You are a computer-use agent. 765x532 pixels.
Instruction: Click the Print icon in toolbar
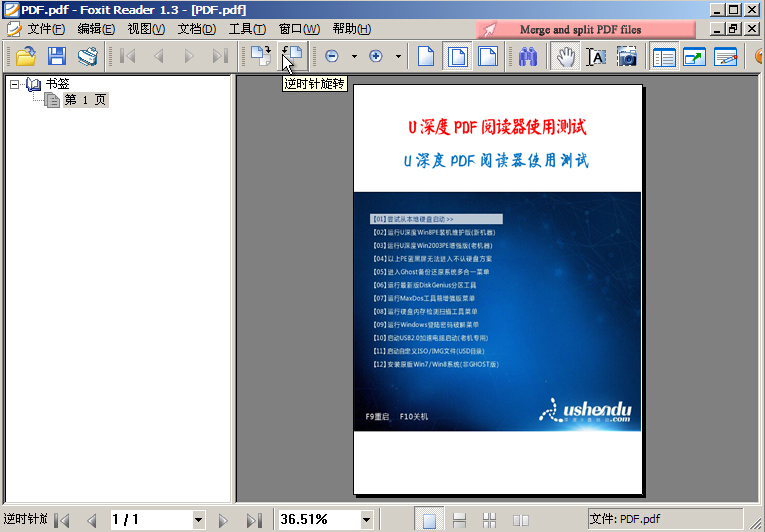click(x=88, y=57)
